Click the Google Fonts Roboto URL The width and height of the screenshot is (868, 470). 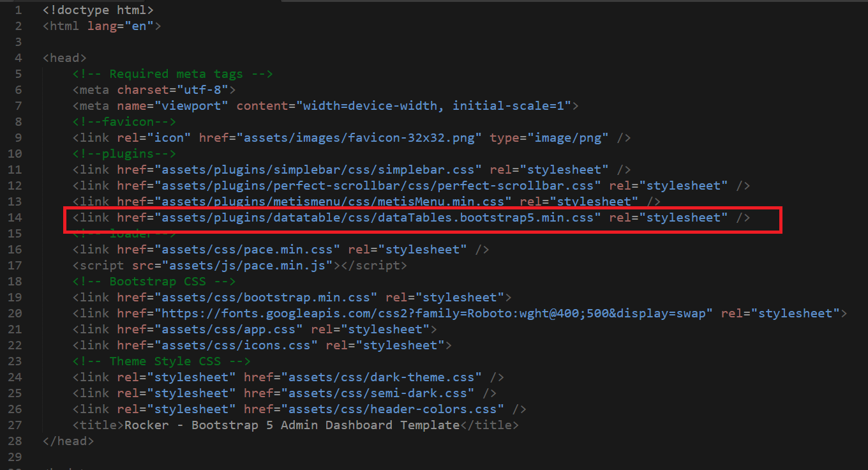433,314
